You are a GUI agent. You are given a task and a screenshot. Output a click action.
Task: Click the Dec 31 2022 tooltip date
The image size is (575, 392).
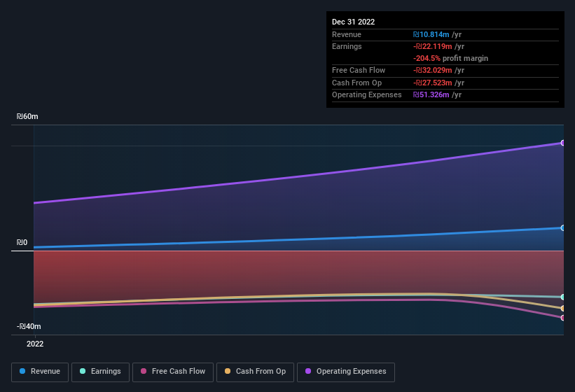click(x=353, y=22)
